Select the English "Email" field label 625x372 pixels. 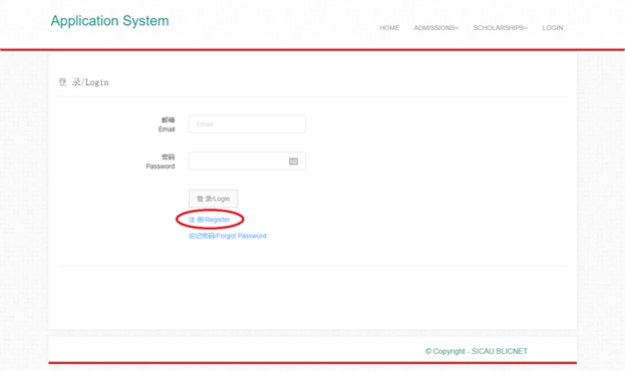[167, 129]
